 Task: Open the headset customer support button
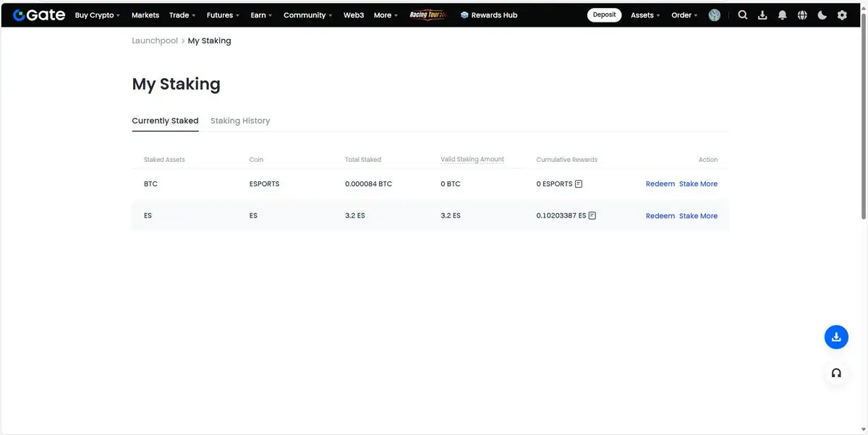[836, 373]
